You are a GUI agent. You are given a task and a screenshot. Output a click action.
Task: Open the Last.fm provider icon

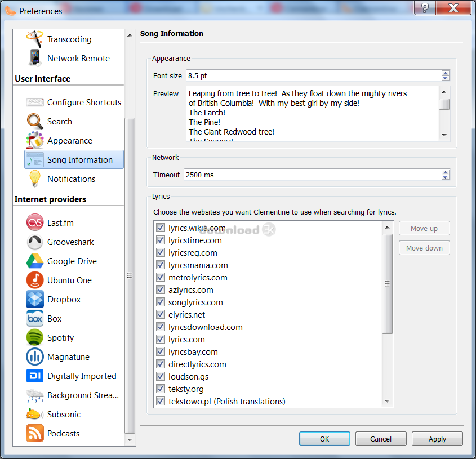pyautogui.click(x=34, y=223)
